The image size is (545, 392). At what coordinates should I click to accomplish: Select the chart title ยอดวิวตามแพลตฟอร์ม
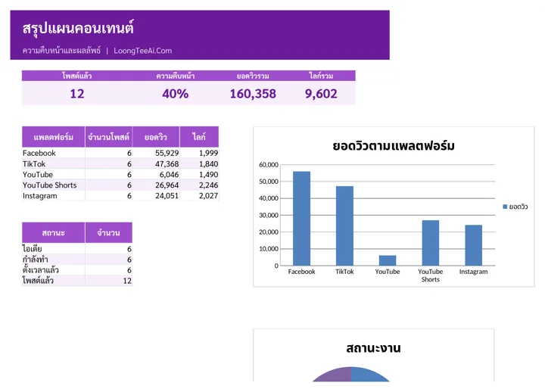point(394,145)
